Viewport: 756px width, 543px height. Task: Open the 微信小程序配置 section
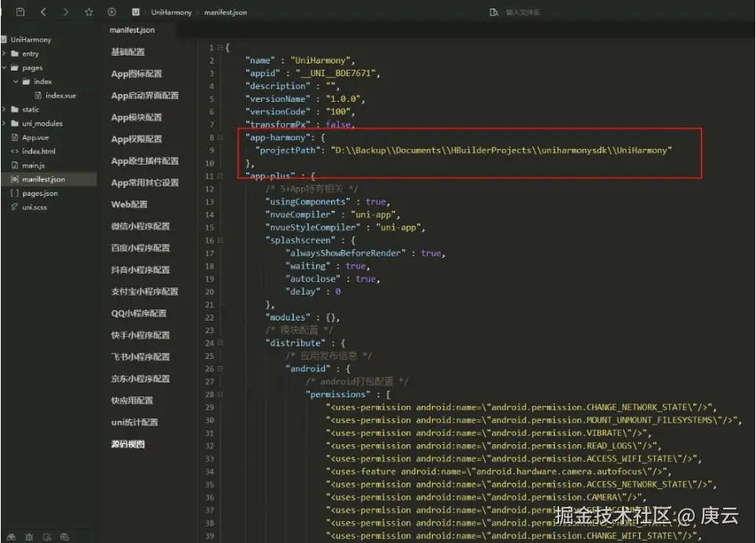(x=140, y=226)
